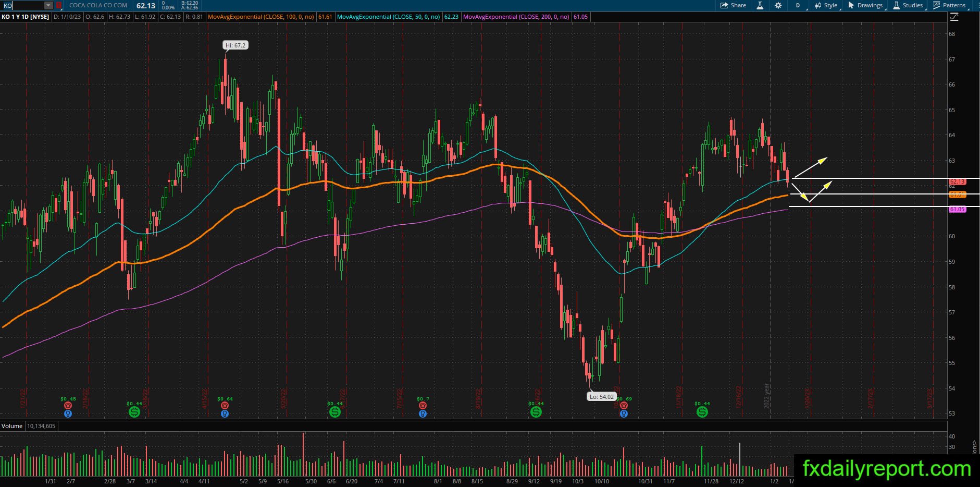Click the 'H: 62.73' high value
This screenshot has width=980, height=487.
pos(119,17)
